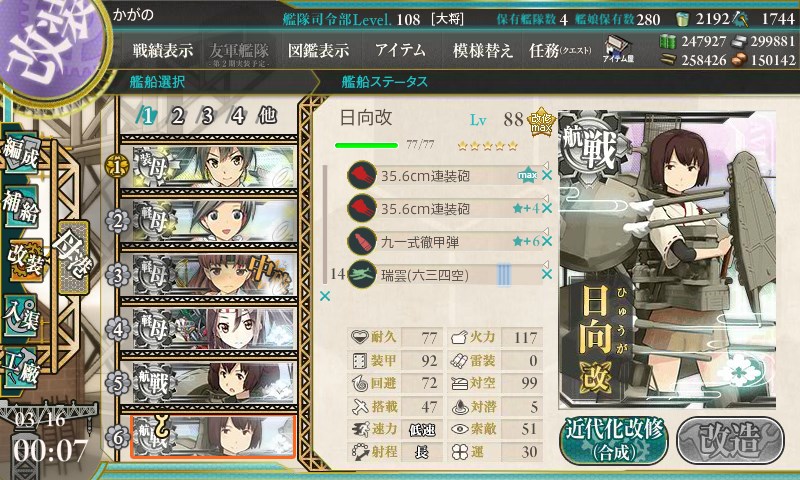Select ship slot 3 damaged light carrier
Screen dimensions: 800x480
(209, 275)
